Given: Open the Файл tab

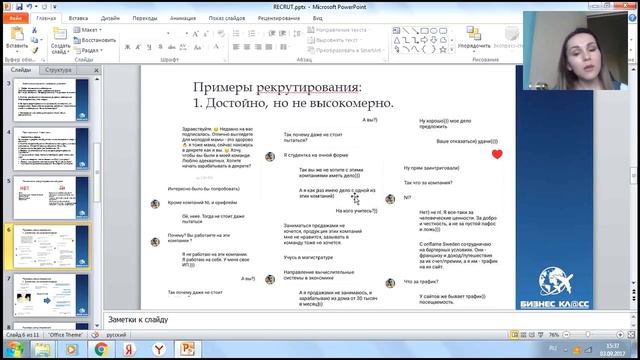Looking at the screenshot, I should tap(16, 18).
